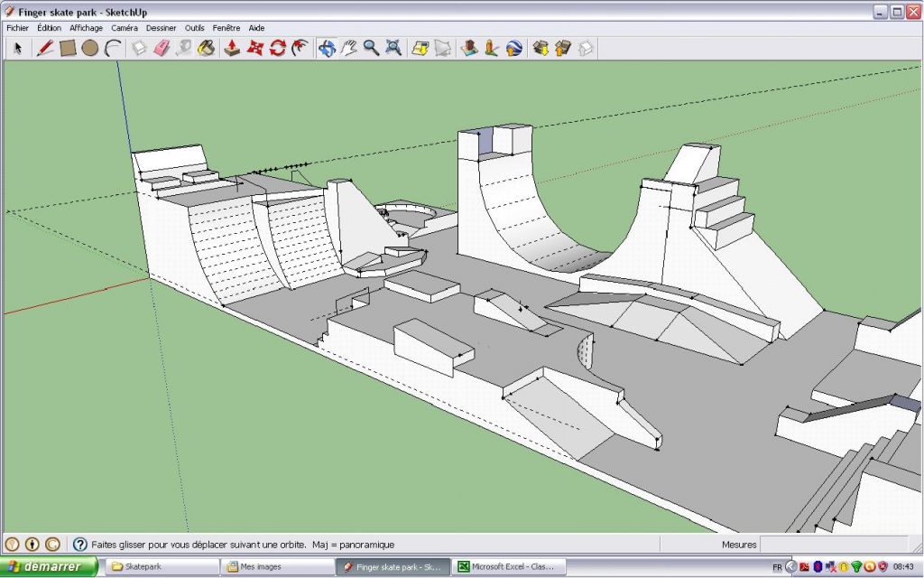The height and width of the screenshot is (578, 924).
Task: Click the démarrer button
Action: click(x=50, y=566)
